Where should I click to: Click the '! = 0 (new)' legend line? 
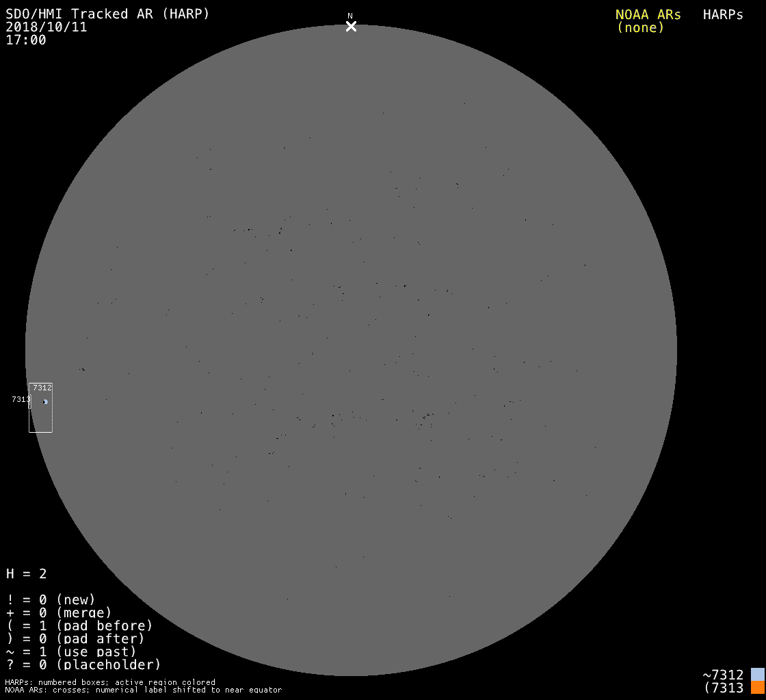(51, 600)
